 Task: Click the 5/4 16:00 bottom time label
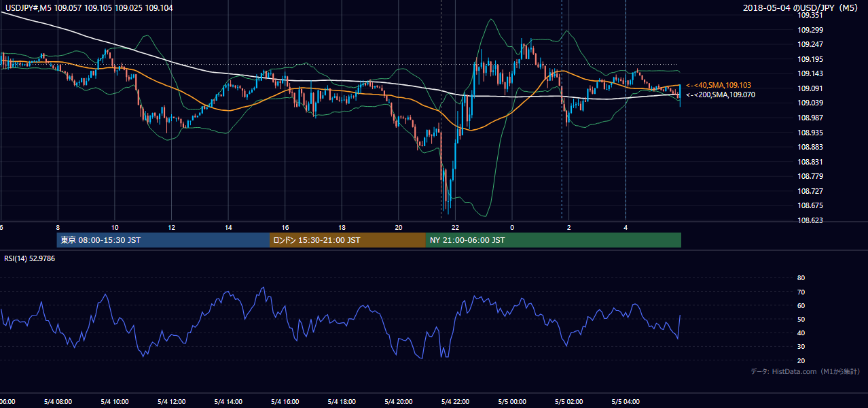point(285,402)
